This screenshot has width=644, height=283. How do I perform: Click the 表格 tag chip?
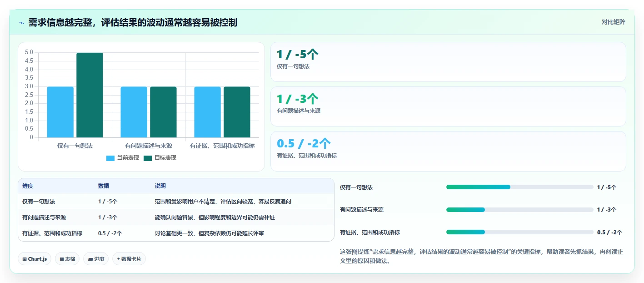[67, 259]
